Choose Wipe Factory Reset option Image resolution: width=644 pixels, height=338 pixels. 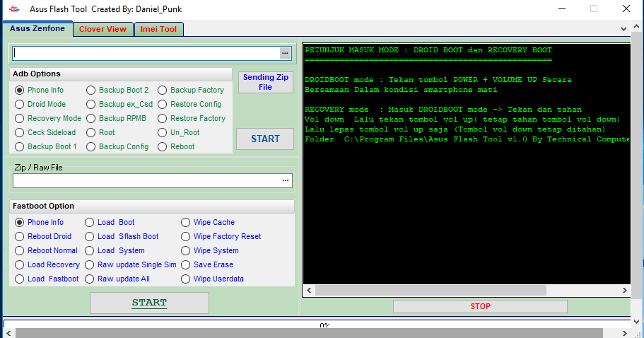pos(221,237)
